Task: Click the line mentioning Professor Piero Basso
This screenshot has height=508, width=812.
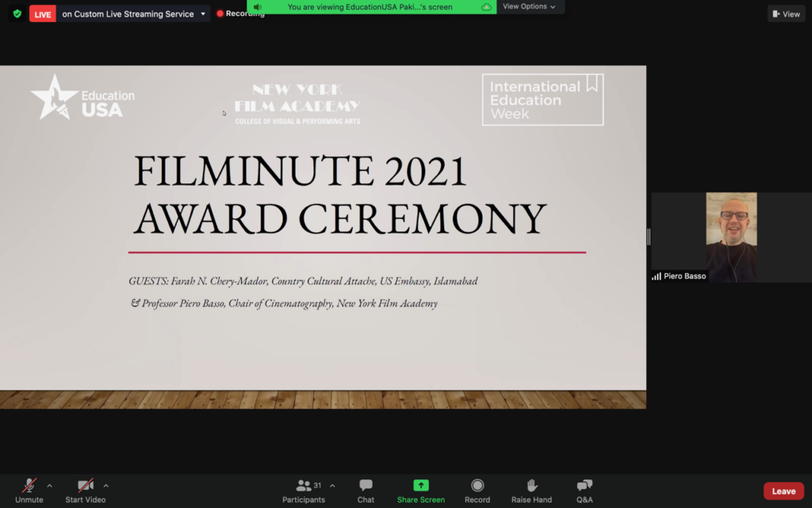Action: (x=284, y=303)
